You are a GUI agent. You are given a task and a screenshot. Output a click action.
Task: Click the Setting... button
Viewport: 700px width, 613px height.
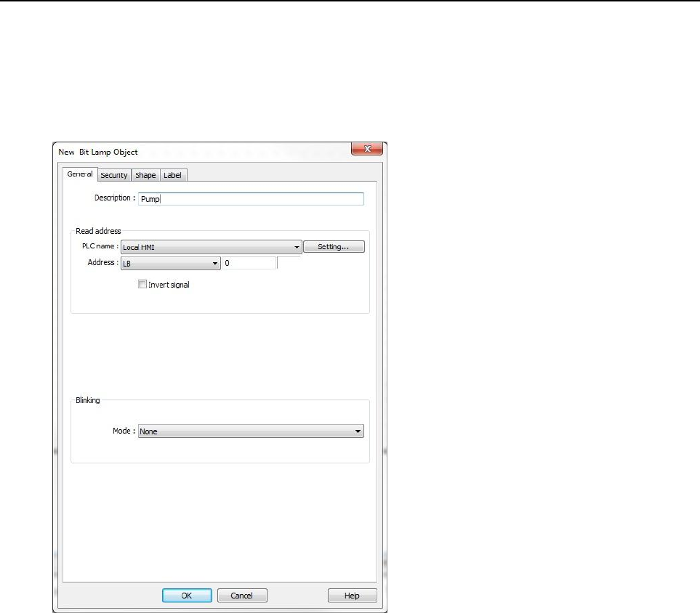coord(334,247)
